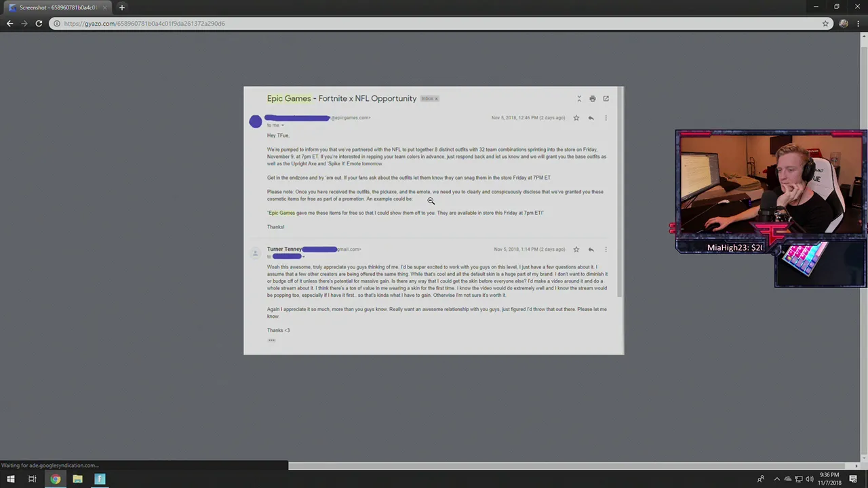
Task: Open a new browser tab
Action: tap(122, 7)
